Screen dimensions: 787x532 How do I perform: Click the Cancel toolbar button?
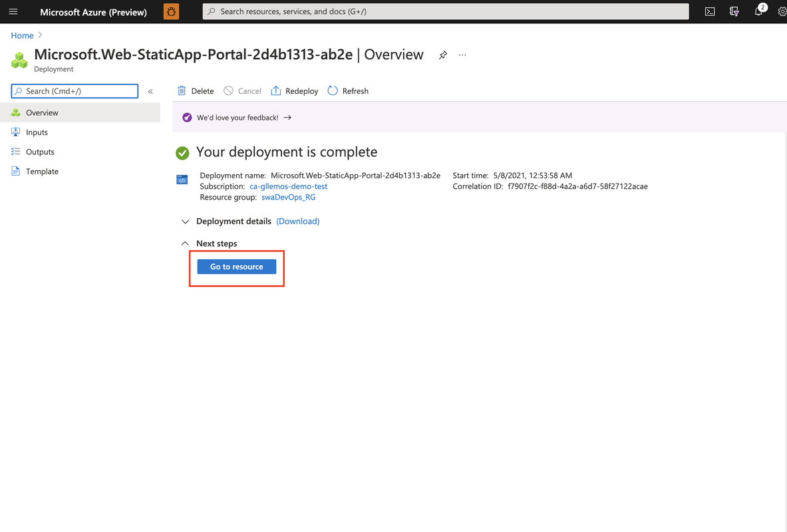pos(242,91)
